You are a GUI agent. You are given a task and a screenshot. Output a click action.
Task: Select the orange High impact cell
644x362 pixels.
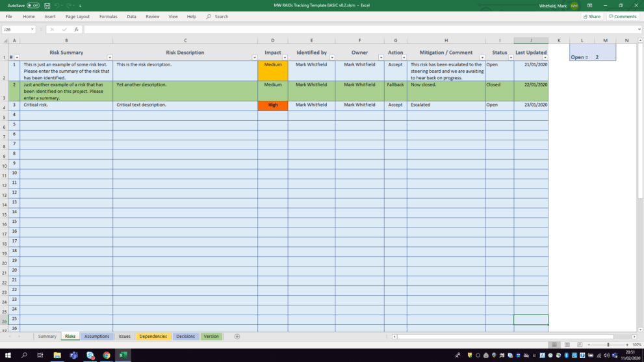tap(273, 106)
